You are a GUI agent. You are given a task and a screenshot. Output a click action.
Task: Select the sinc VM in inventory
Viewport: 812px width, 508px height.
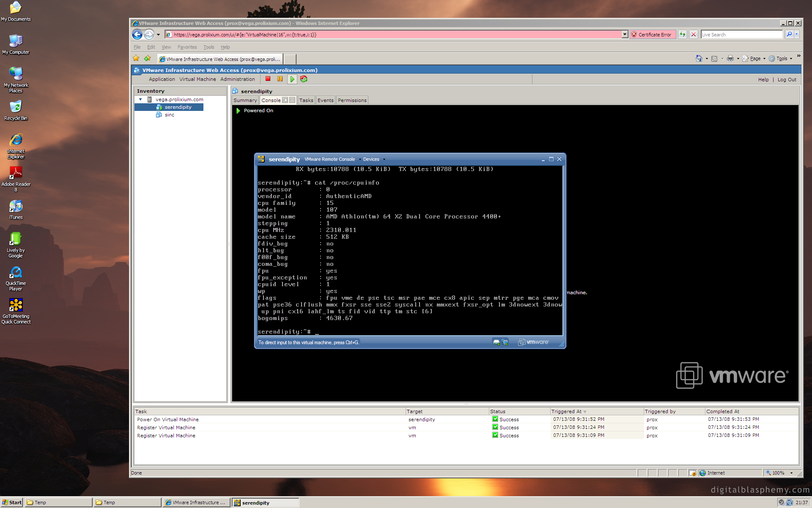(x=169, y=115)
